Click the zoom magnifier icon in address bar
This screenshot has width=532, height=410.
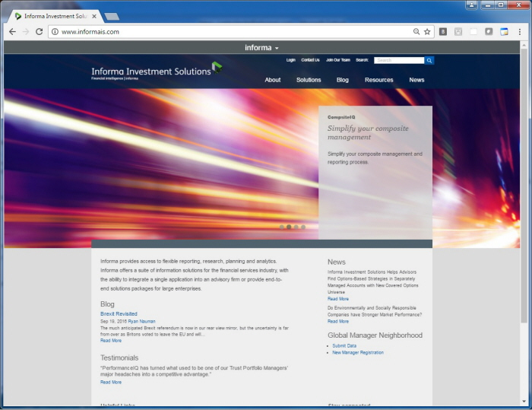pos(416,32)
